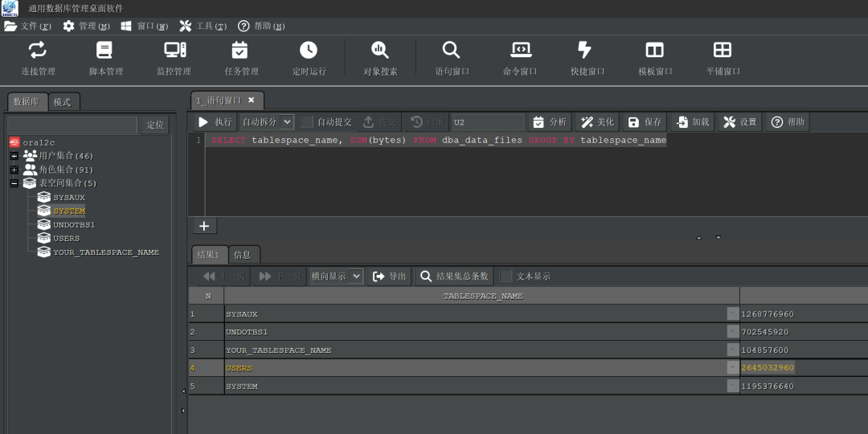This screenshot has width=868, height=434.
Task: Open the 横向显示 display dropdown
Action: coord(337,276)
